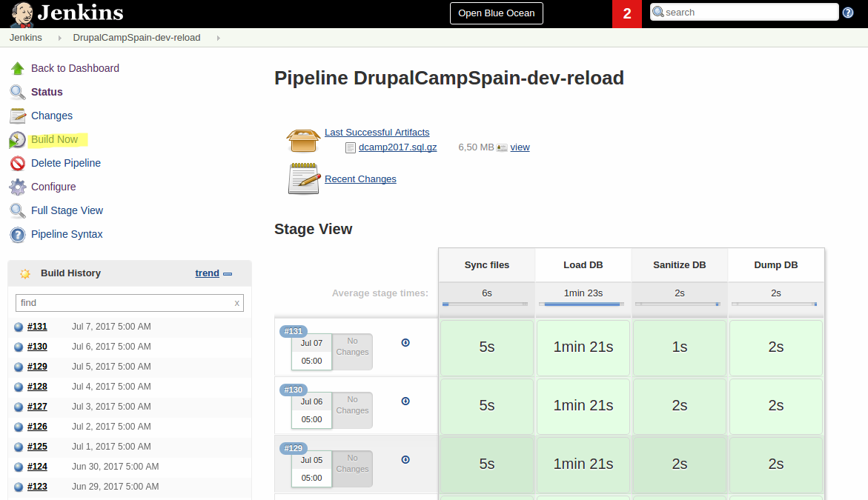Click the #129 Dump DB 2s cell

point(776,464)
